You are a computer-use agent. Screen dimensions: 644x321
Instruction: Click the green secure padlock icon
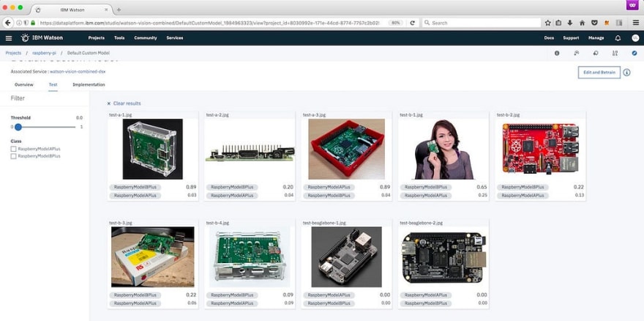click(x=33, y=23)
